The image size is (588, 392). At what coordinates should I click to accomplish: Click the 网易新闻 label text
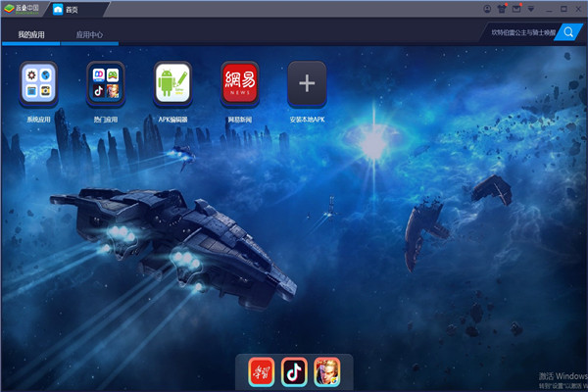click(240, 120)
